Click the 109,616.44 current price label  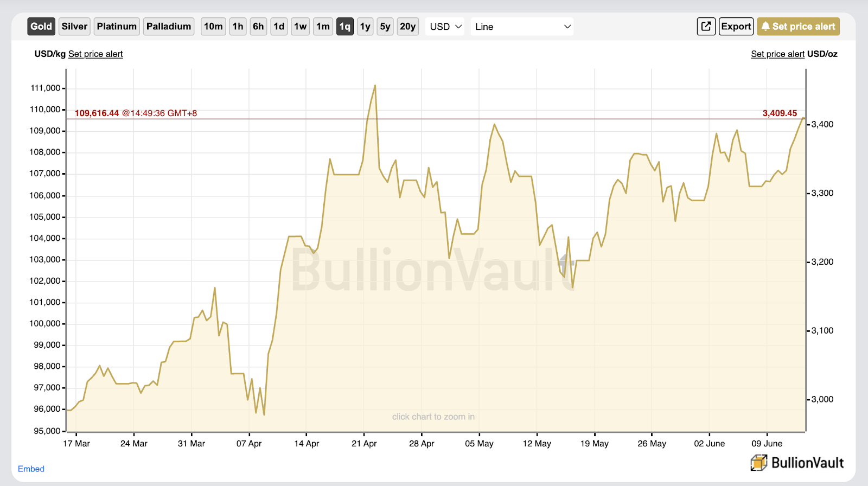97,113
